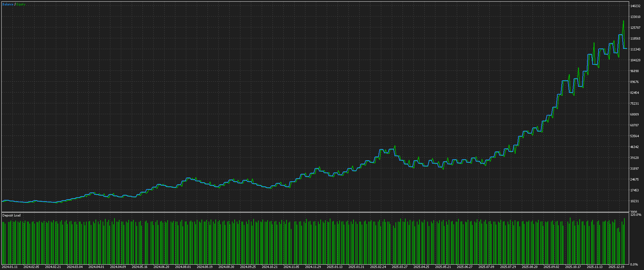Viewport: 644px width, 270px height.
Task: Select the 2025.09.02 date marker
Action: [551, 267]
